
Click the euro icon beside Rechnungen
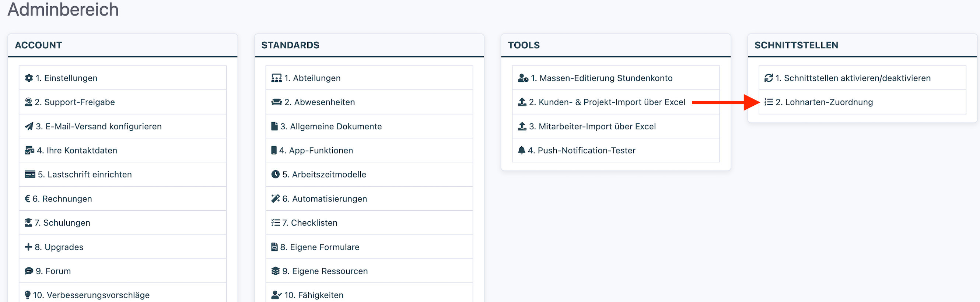tap(27, 199)
